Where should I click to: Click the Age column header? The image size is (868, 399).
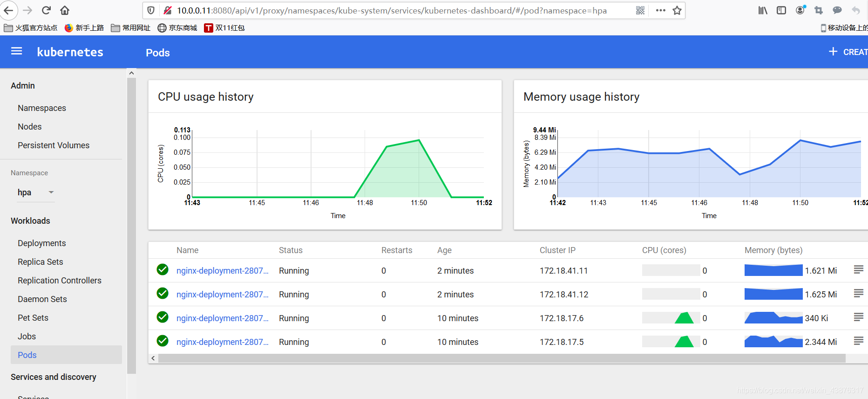pos(444,250)
